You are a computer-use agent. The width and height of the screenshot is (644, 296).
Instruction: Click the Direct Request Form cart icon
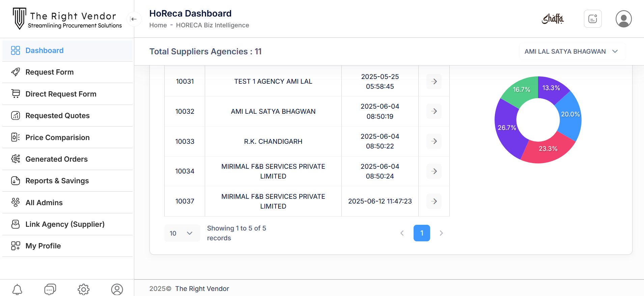(x=16, y=94)
